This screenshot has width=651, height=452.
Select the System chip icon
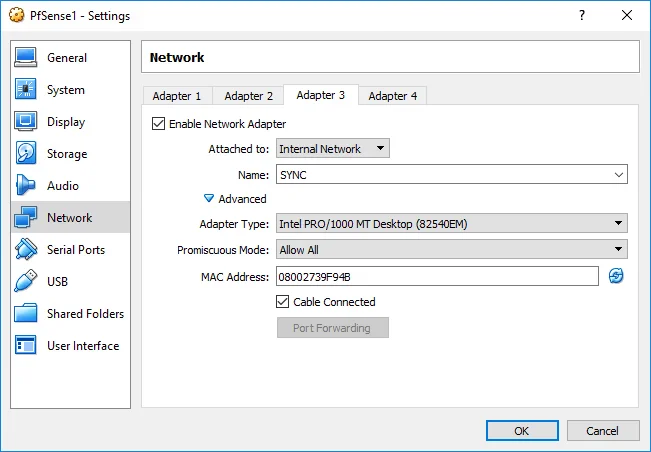coord(26,90)
